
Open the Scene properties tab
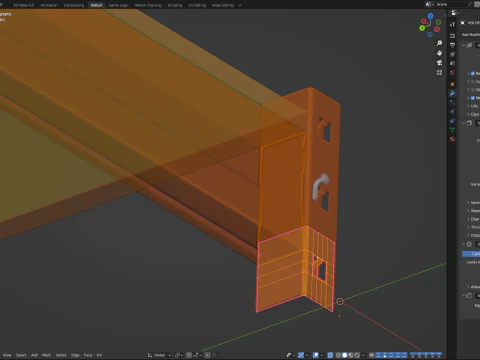(x=452, y=63)
